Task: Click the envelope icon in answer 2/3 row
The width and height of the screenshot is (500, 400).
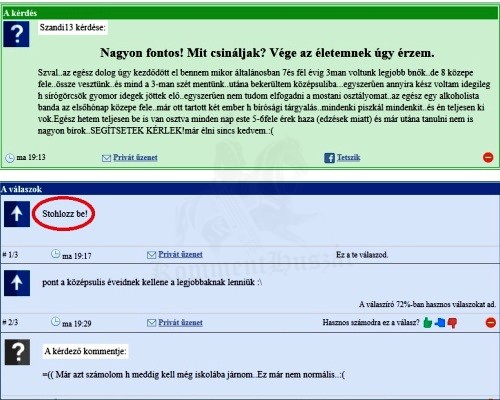Action: click(151, 323)
